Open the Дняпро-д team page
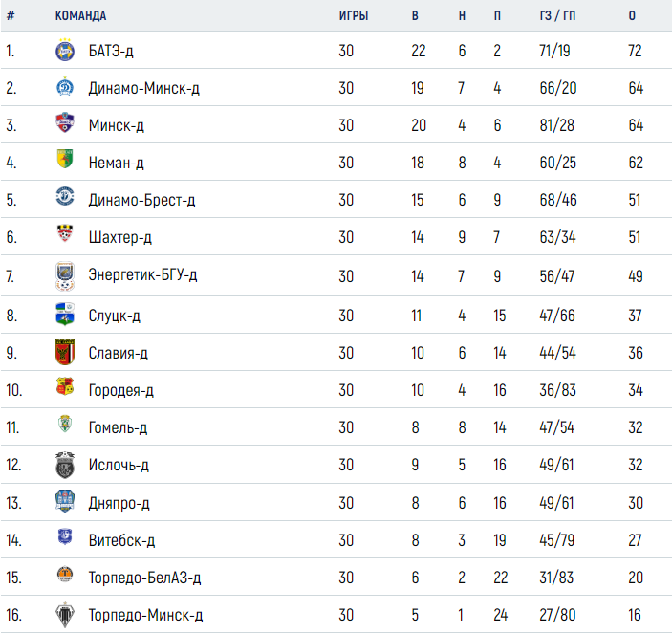 coord(119,503)
